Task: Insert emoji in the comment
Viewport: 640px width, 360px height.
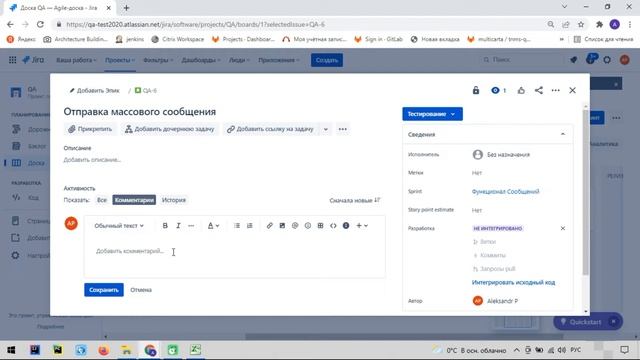Action: [x=308, y=225]
